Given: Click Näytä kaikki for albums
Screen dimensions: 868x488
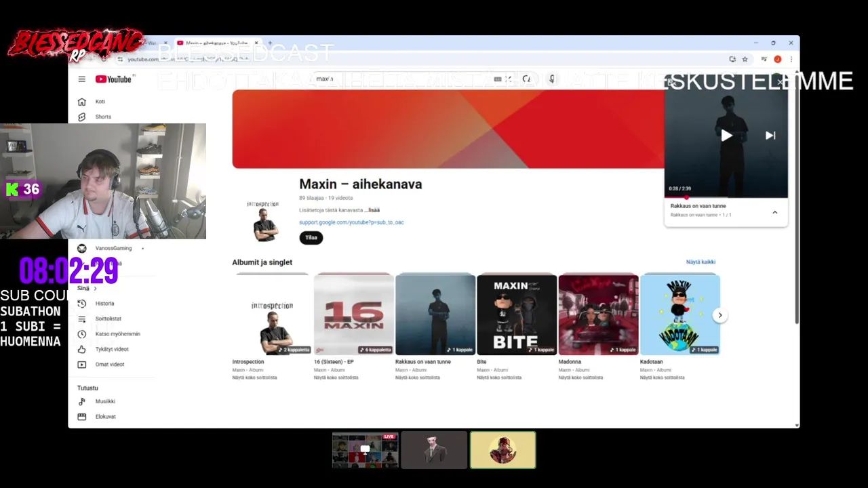Looking at the screenshot, I should [701, 262].
